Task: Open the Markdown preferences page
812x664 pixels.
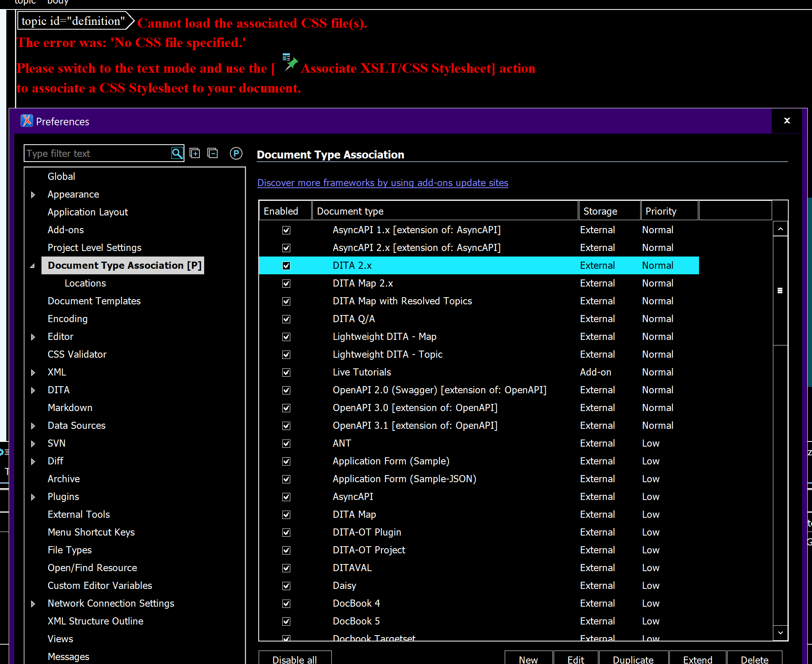Action: tap(70, 407)
